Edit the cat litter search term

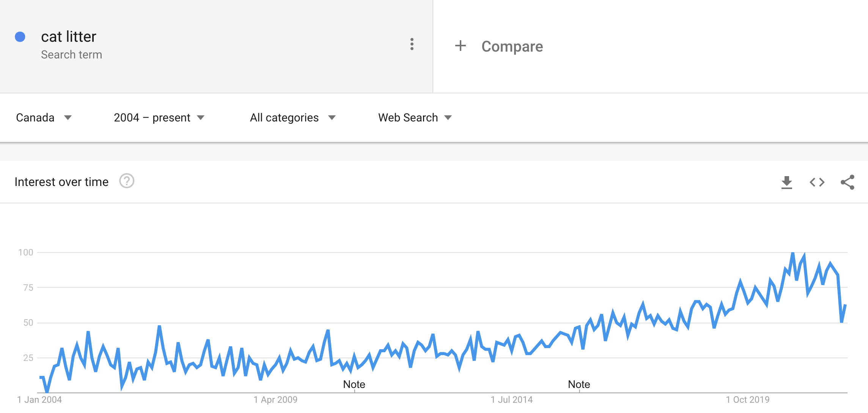click(69, 37)
